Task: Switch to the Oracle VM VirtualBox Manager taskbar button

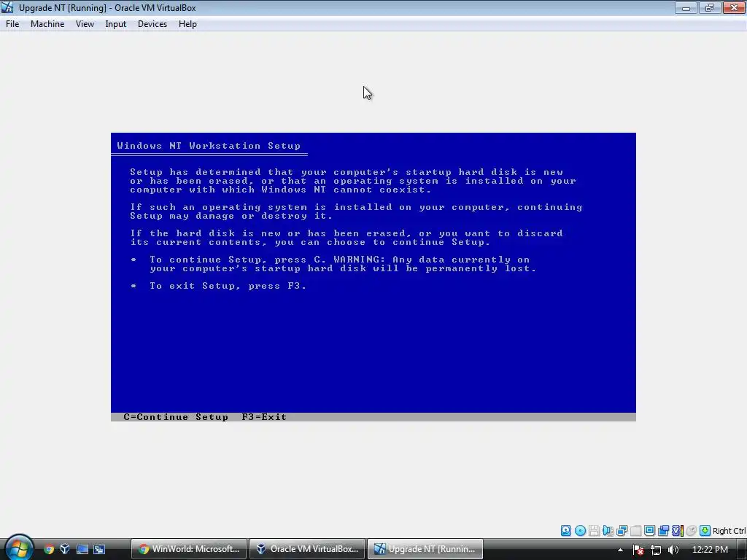Action: 307,549
